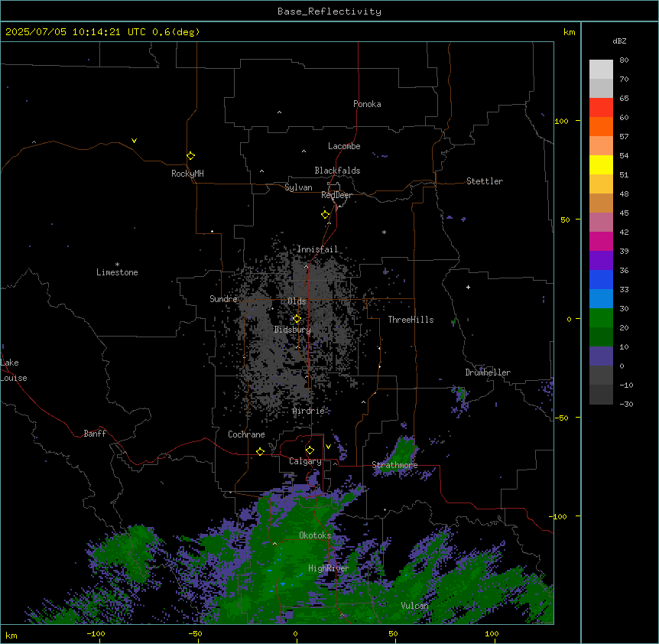659x644 pixels.
Task: Select the Vulcan label
Action: click(414, 606)
